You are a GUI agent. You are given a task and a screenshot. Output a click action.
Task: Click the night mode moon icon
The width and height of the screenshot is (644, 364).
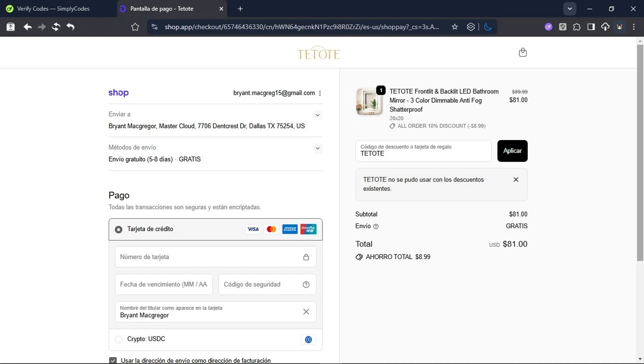point(488,27)
